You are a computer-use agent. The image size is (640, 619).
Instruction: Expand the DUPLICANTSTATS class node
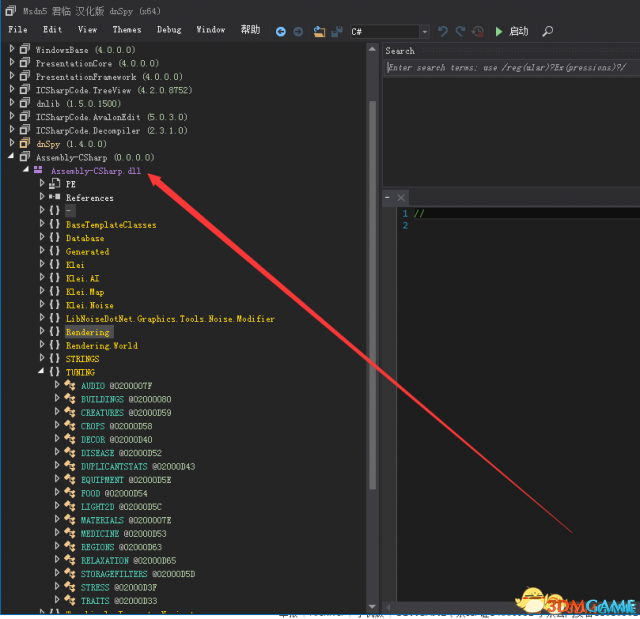coord(57,465)
